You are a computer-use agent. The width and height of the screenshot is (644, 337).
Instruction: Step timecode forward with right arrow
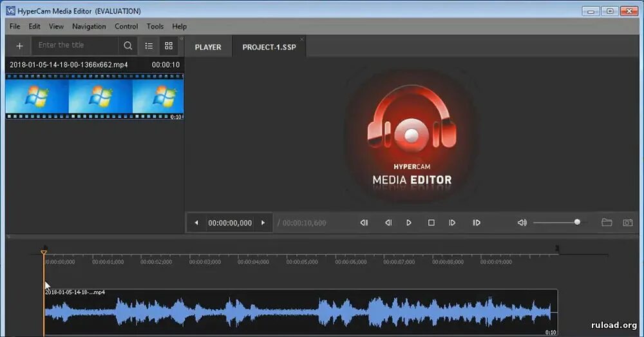[263, 223]
